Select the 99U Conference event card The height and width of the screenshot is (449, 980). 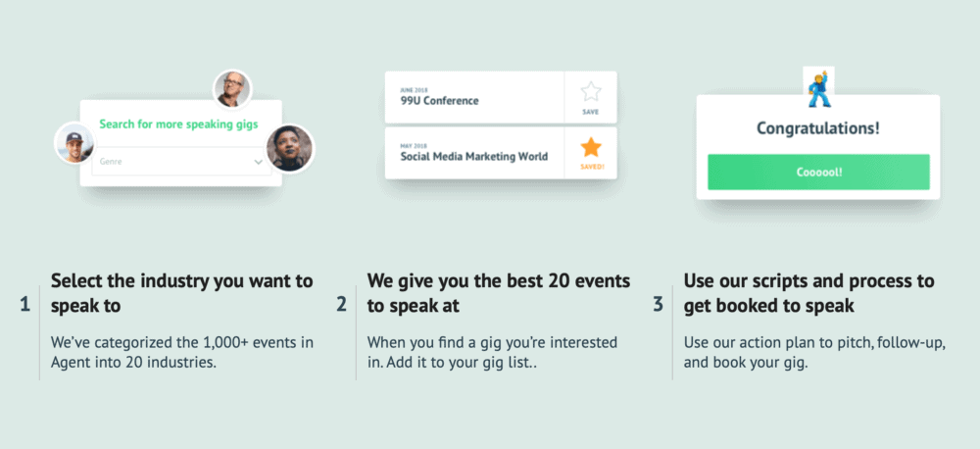click(x=474, y=97)
